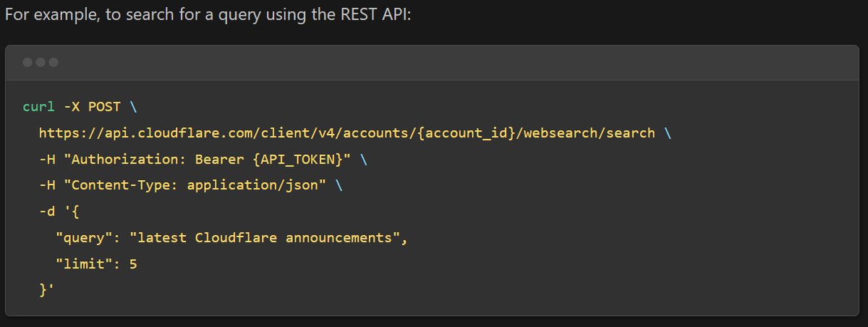Click the "-d '{" line

(59, 211)
